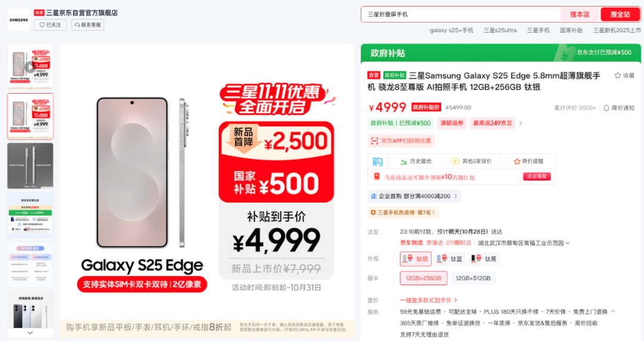View the other 2 sellers' quotes

click(472, 161)
